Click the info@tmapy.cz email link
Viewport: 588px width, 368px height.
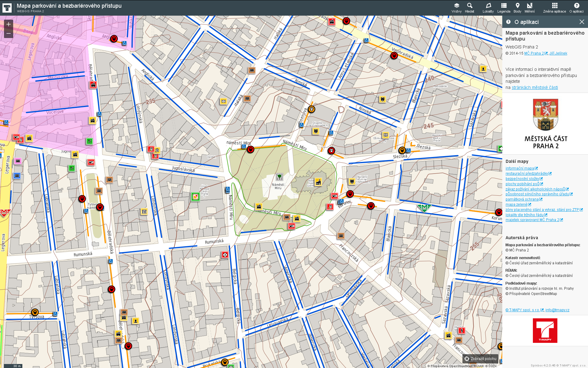[x=557, y=310]
